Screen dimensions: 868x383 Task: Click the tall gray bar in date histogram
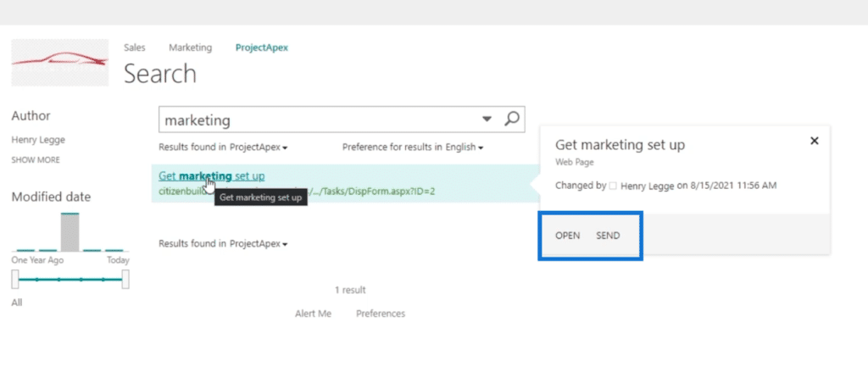pyautogui.click(x=70, y=232)
